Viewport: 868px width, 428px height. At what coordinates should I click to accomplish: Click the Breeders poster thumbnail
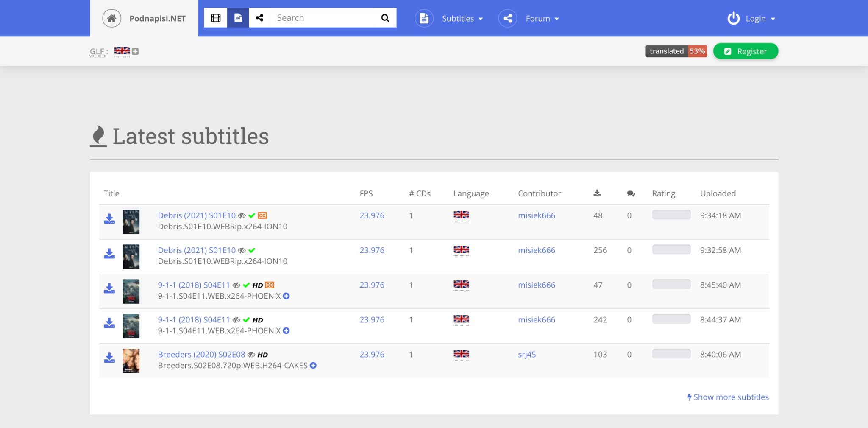click(131, 361)
